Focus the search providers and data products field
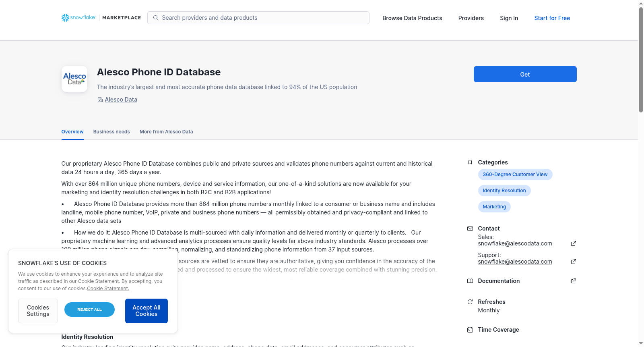 tap(258, 18)
